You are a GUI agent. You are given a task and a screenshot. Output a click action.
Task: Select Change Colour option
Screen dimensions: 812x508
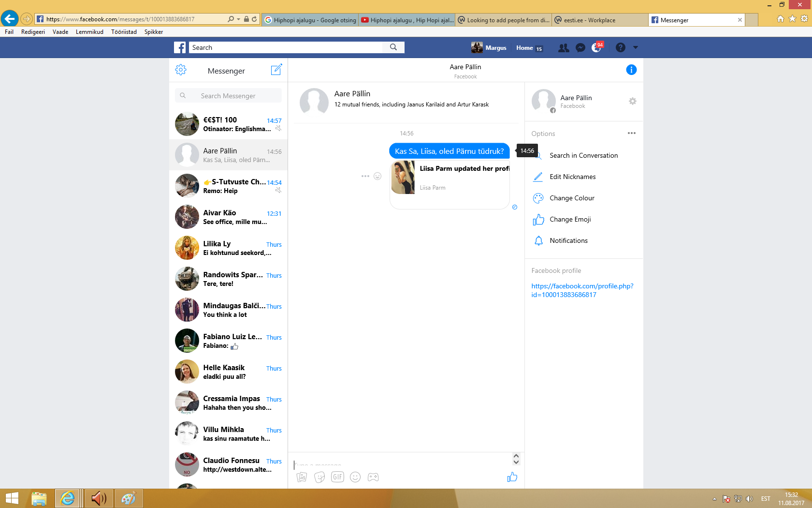[584, 198]
